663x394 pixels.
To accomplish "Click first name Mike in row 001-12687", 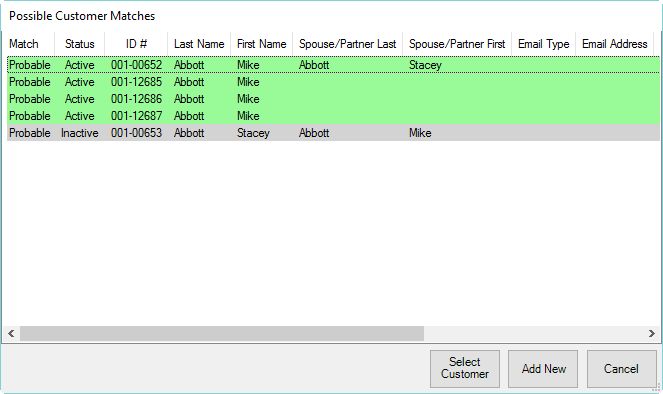I will (x=248, y=116).
